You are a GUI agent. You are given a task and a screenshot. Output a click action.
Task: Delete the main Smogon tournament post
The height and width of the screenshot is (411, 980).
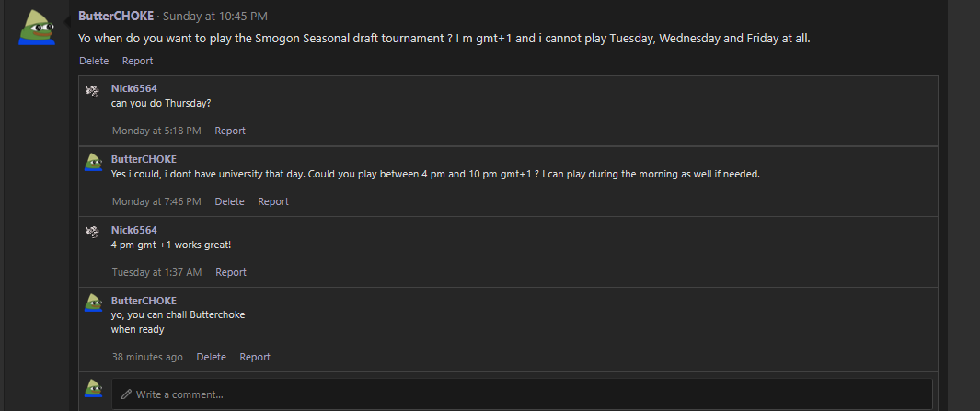click(x=94, y=61)
